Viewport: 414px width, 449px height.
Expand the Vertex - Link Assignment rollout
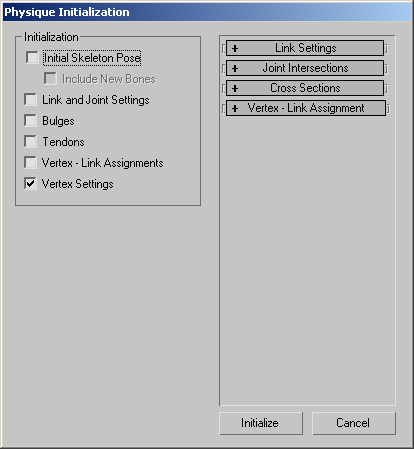306,108
